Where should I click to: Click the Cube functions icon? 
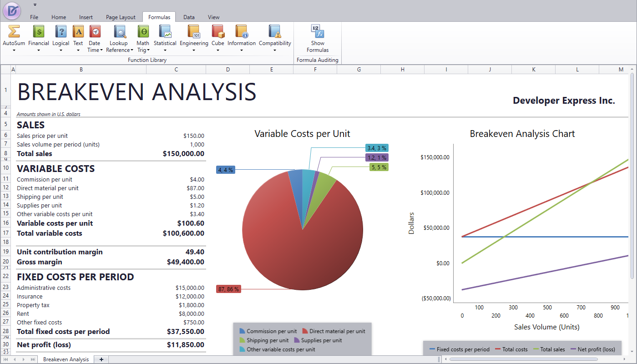pyautogui.click(x=217, y=31)
